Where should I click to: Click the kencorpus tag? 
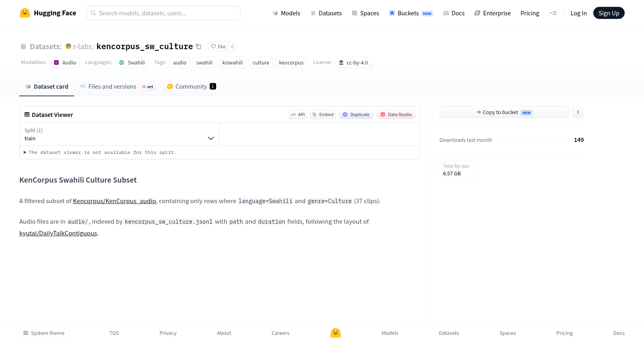click(x=291, y=62)
